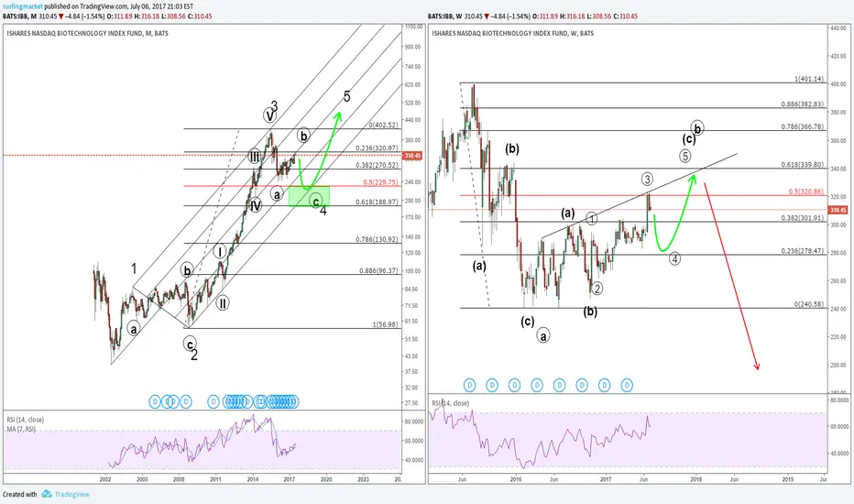Click the 0.786(130.92) Fibonacci label
Screen dimensions: 854x504
[x=377, y=239]
